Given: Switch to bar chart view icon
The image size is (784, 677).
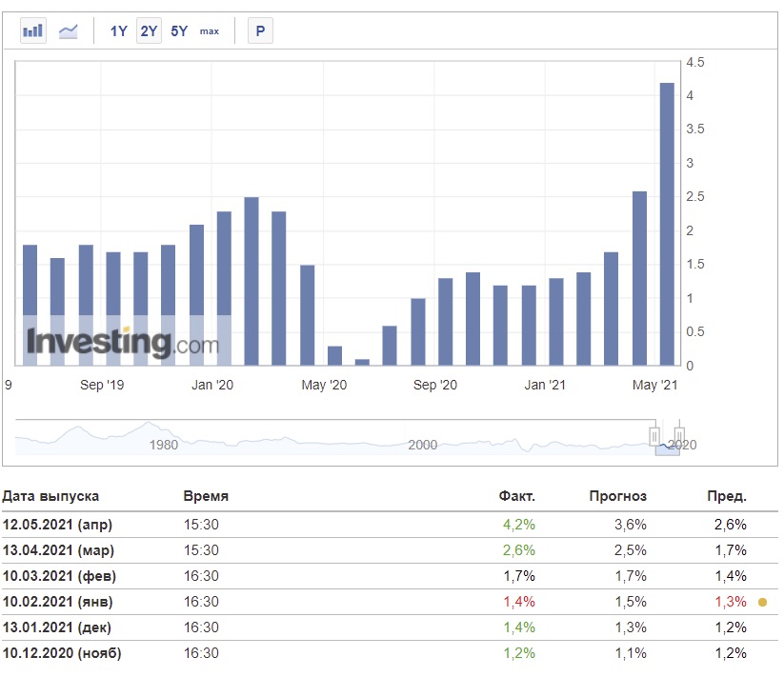Looking at the screenshot, I should tap(33, 30).
